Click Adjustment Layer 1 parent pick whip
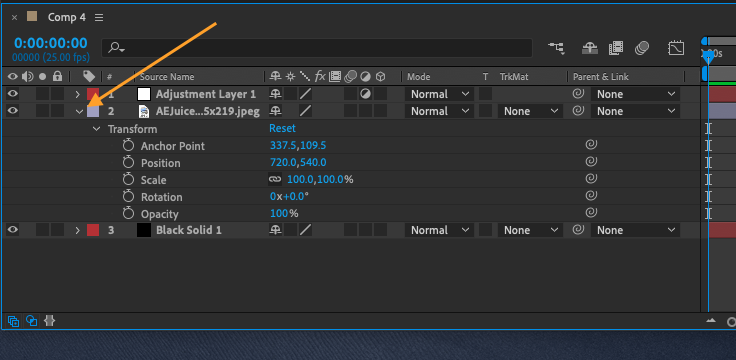 tap(578, 93)
